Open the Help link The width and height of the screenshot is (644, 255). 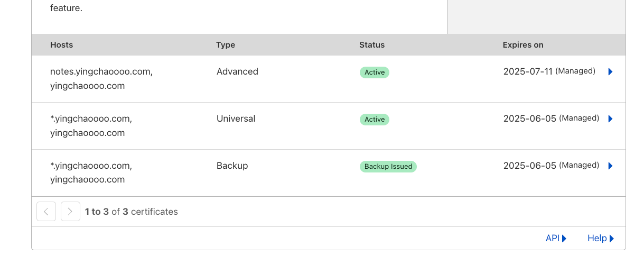coord(600,238)
